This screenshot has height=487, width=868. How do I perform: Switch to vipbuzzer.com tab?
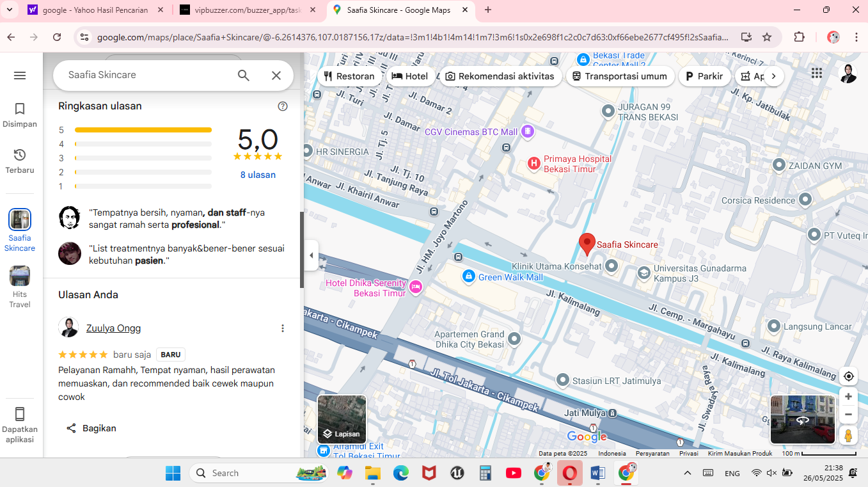coord(249,10)
